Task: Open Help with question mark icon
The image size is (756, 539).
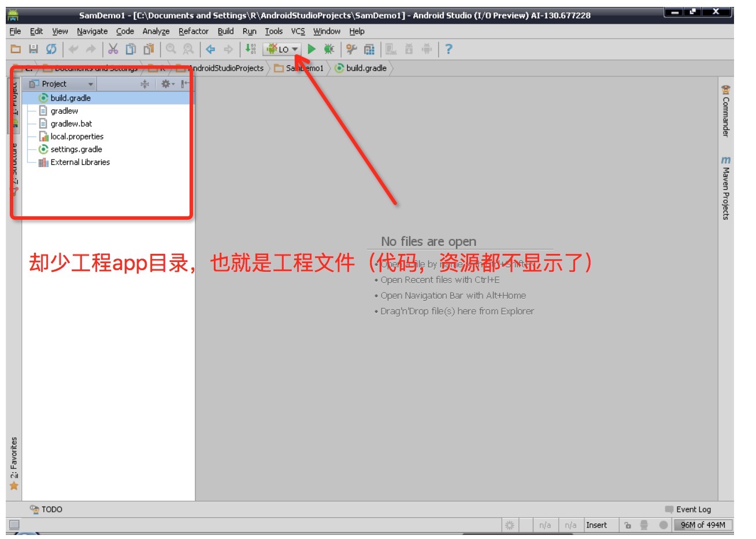Action: tap(449, 49)
